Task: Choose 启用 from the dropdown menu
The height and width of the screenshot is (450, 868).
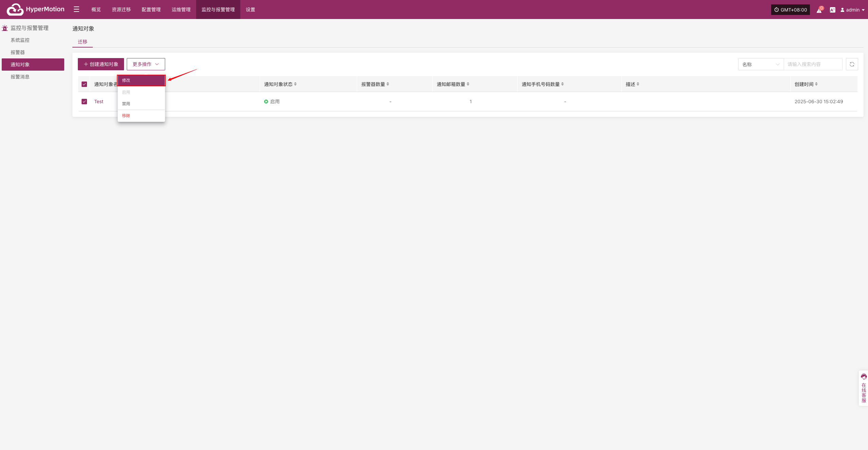Action: click(x=141, y=92)
